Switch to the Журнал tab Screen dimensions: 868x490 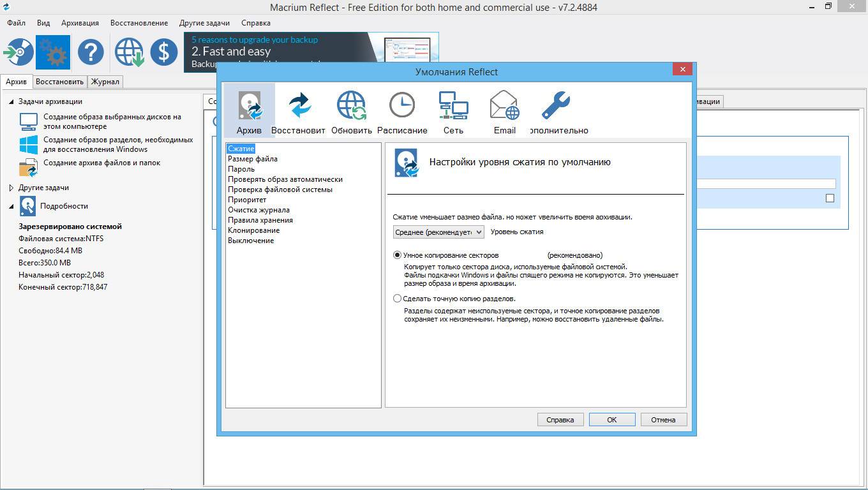click(105, 82)
